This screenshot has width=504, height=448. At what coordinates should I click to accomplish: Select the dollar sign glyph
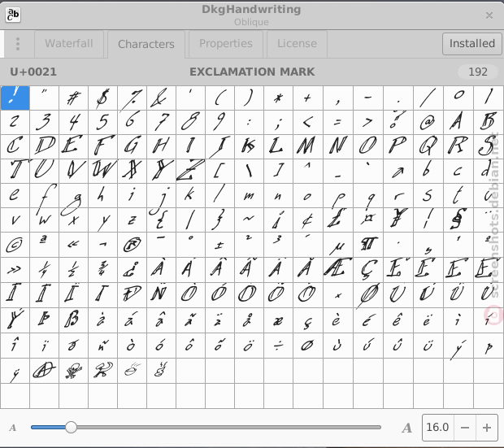[x=103, y=98]
